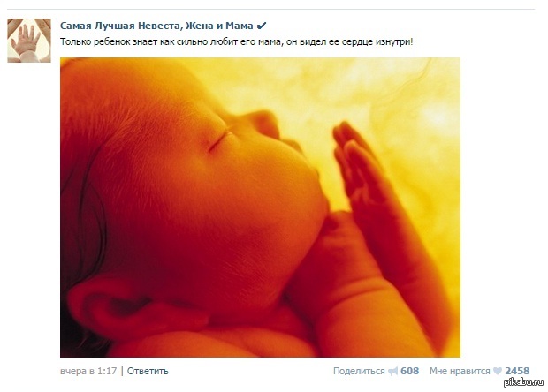The width and height of the screenshot is (548, 392).
Task: Open the community avatar with baby hand
Action: pos(29,41)
